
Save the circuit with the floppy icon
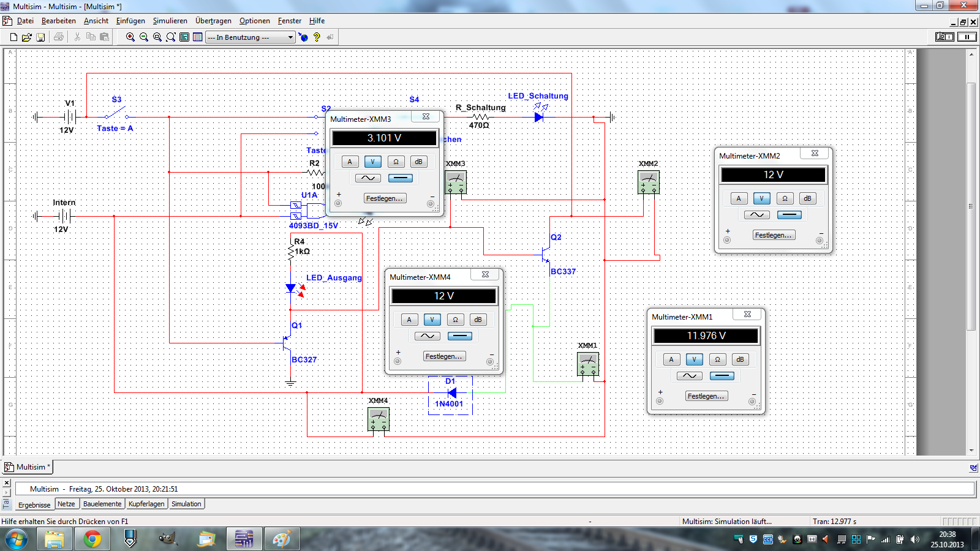(x=40, y=37)
